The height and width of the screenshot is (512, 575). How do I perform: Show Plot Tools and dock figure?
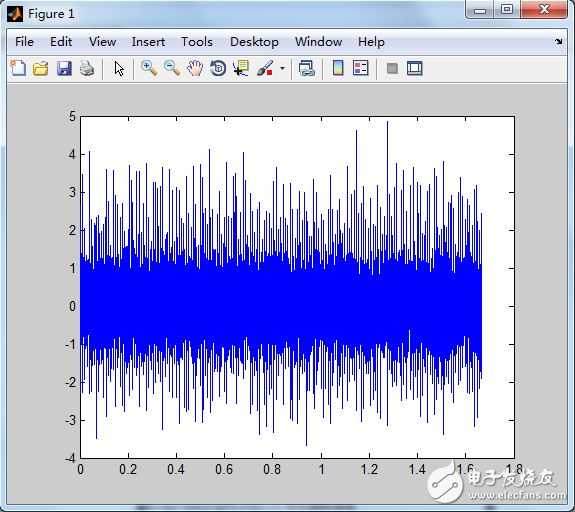[415, 69]
